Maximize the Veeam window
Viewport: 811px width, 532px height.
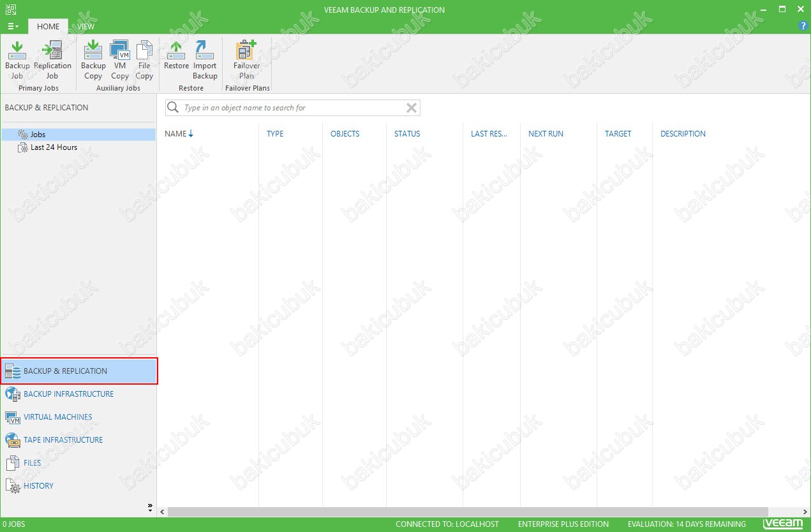pos(782,9)
